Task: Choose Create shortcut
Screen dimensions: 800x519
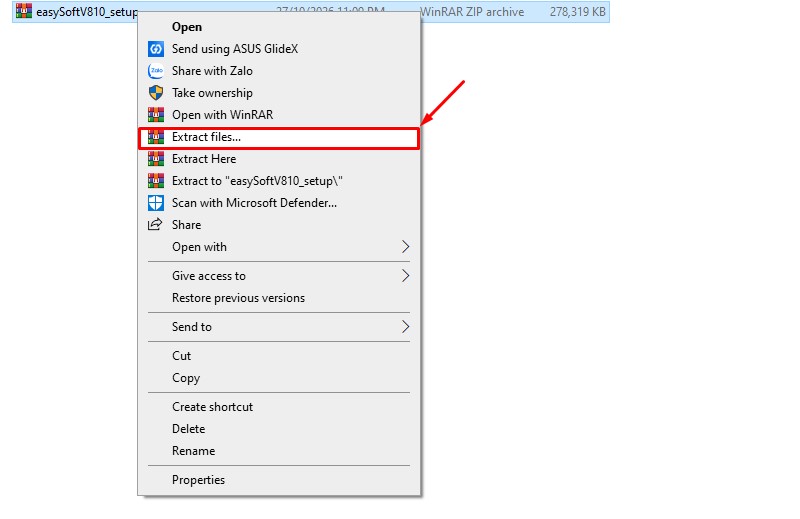Action: (279, 407)
